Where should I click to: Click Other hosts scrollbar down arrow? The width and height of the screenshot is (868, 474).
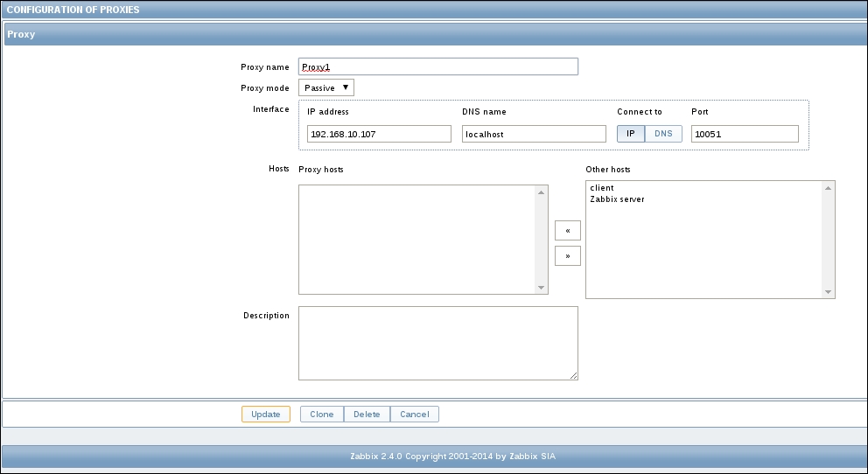click(829, 292)
